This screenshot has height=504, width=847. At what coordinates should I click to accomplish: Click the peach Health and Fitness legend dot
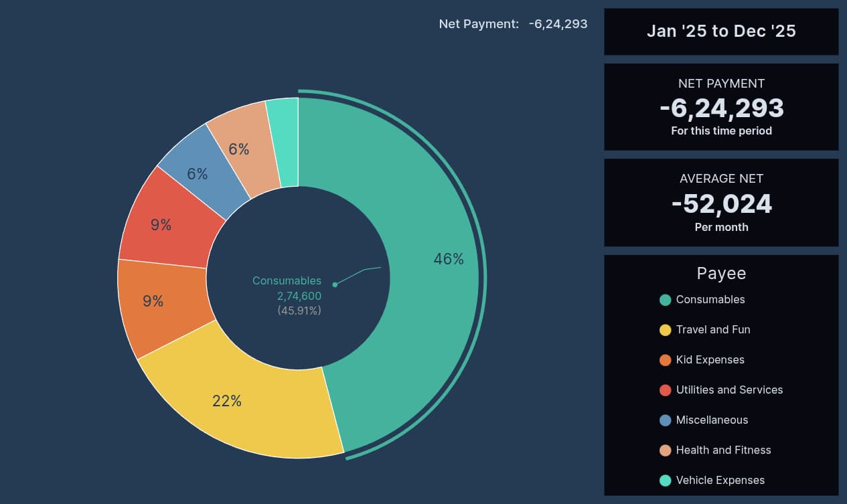point(665,450)
